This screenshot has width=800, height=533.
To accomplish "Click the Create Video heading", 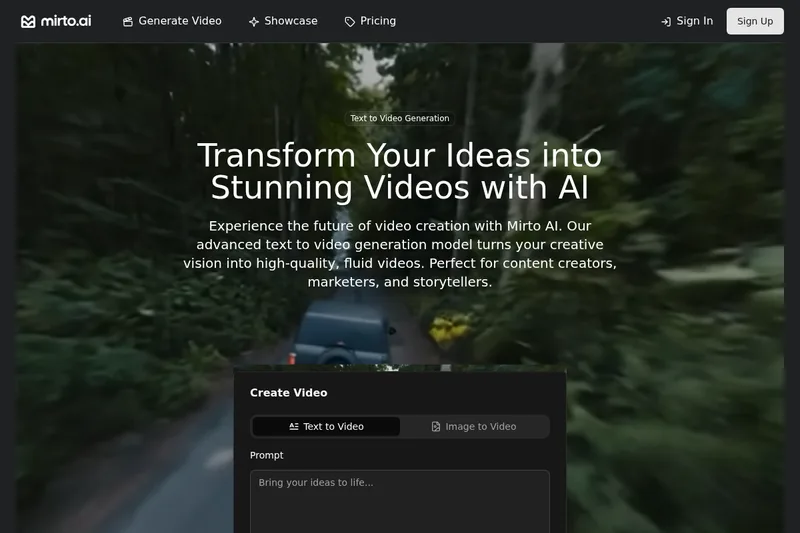I will [289, 393].
